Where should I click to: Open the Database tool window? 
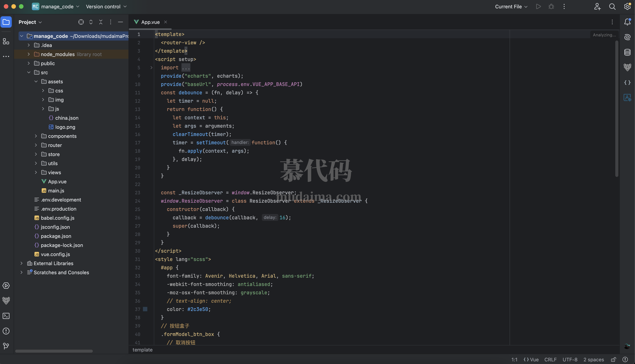point(627,52)
